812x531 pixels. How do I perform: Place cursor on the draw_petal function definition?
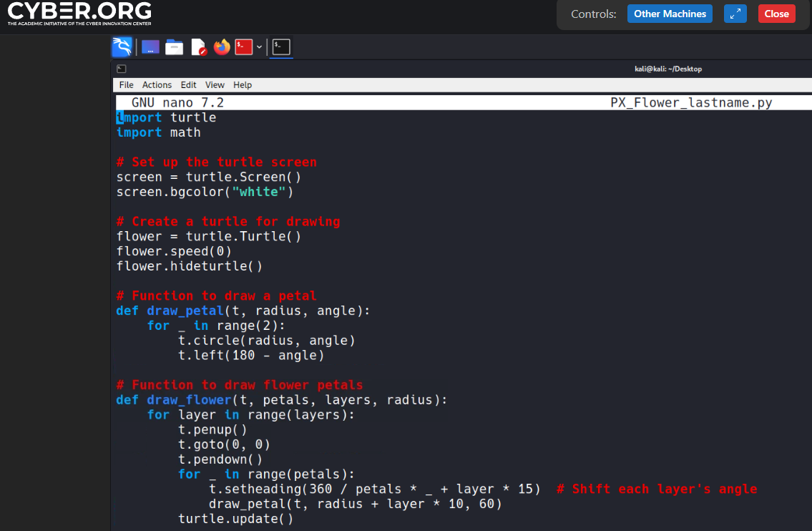pyautogui.click(x=185, y=311)
